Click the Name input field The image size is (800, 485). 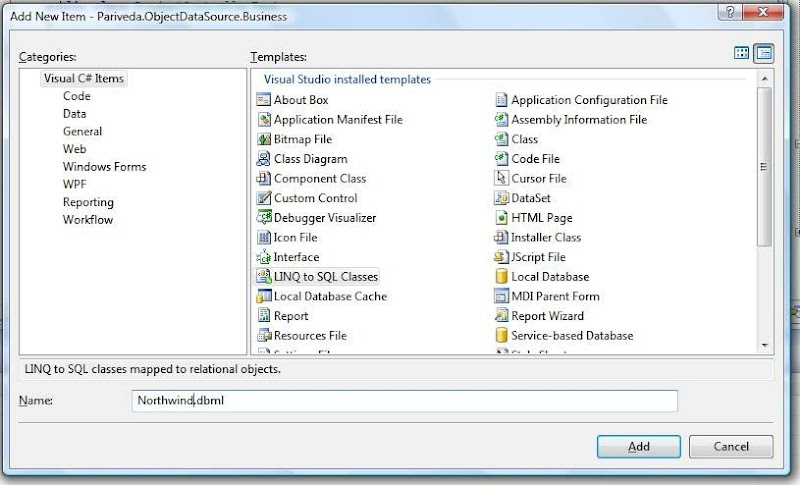pos(405,401)
